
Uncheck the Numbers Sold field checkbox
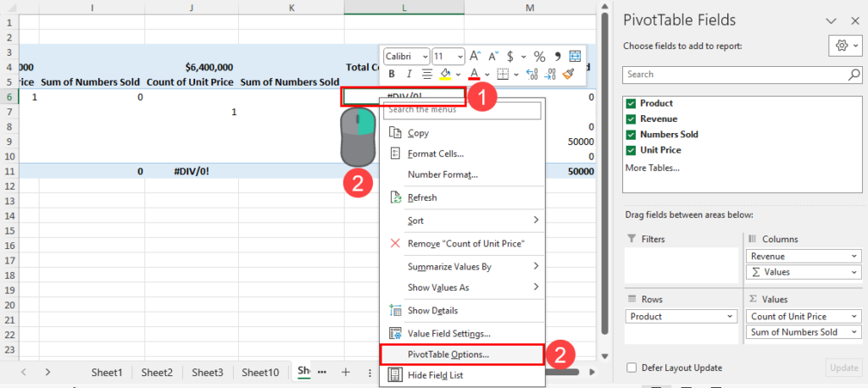pos(631,135)
